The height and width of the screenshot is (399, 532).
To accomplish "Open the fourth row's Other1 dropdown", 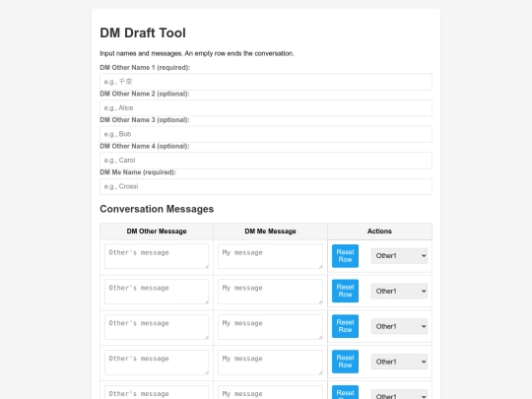I will point(399,362).
